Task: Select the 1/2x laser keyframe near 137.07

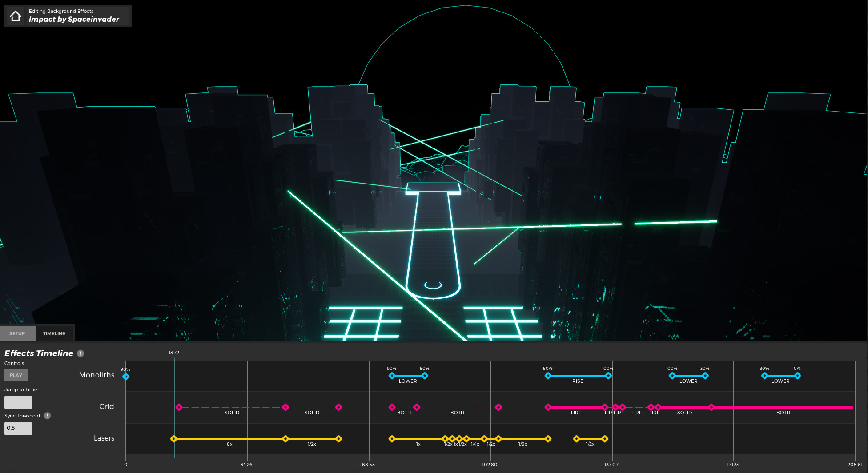Action: [x=576, y=439]
